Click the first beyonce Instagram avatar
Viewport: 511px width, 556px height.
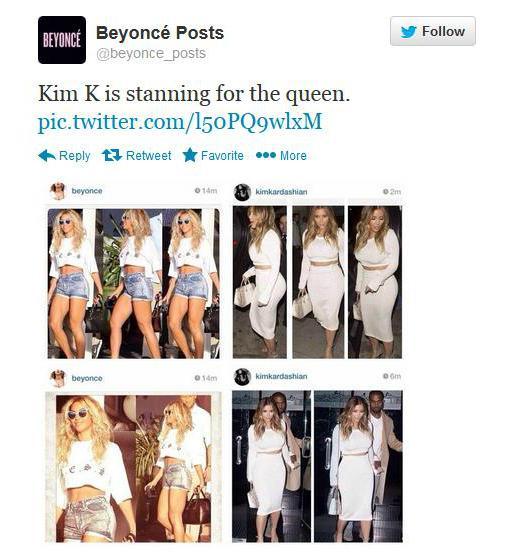coord(58,191)
